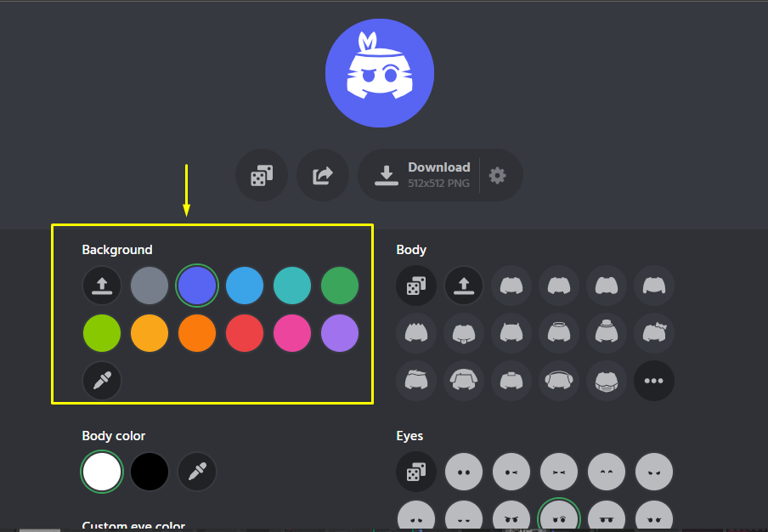Select the raised eyebrow eyes option
This screenshot has width=768, height=532.
pyautogui.click(x=558, y=515)
